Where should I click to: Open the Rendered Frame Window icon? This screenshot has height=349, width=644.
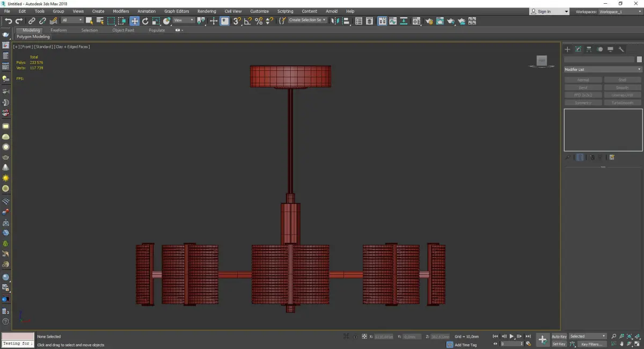point(440,21)
